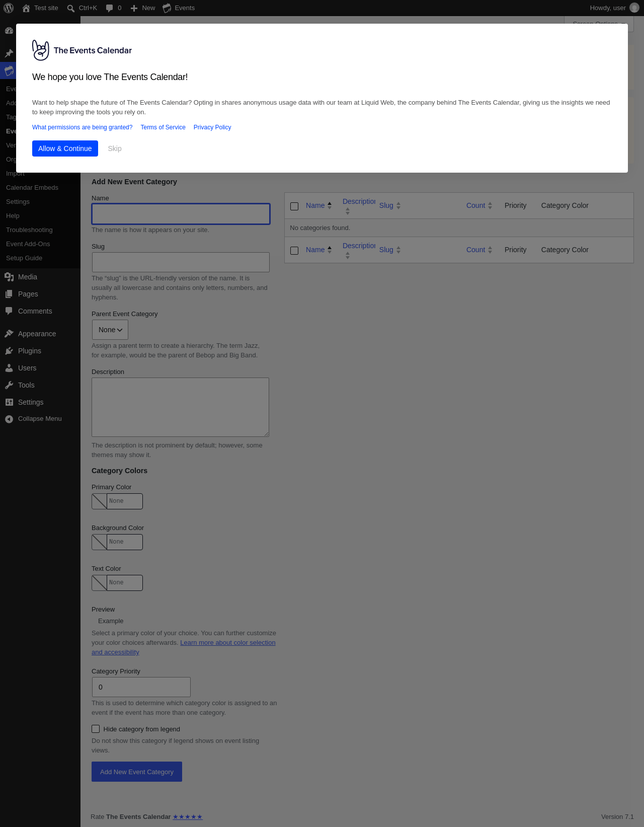Screen dimensions: 644x827
Task: Click the Users person icon in the sidebar
Action: [x=9, y=368]
